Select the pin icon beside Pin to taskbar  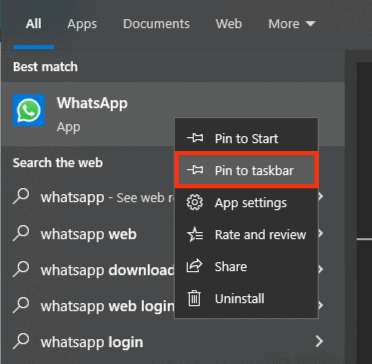(195, 170)
